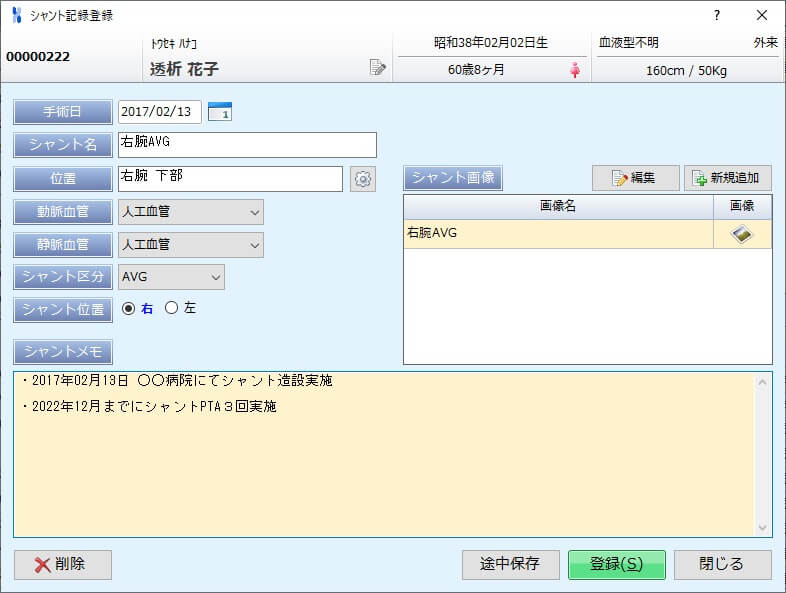
Task: Click the application logo in title bar
Action: tap(17, 15)
